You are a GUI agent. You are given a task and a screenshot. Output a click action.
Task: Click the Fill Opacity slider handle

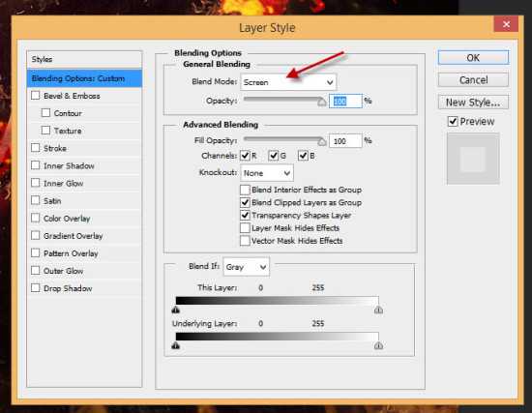tap(322, 141)
